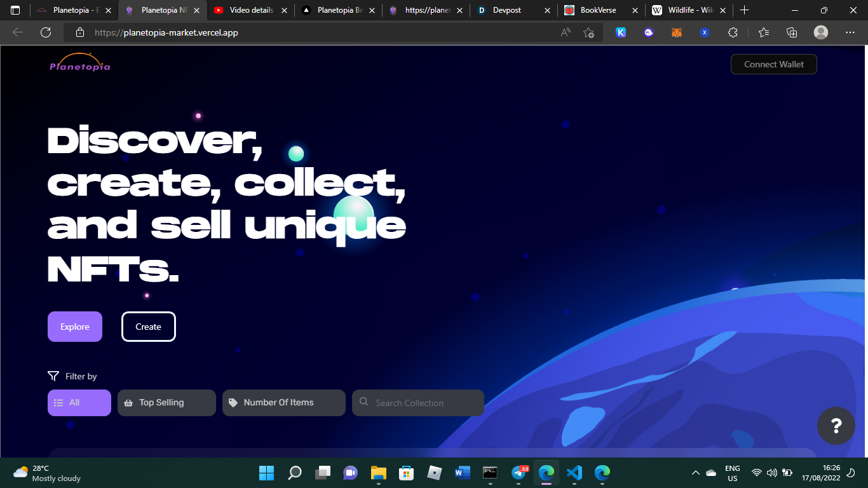Click the back arrow in browser
The width and height of the screenshot is (868, 488).
18,32
